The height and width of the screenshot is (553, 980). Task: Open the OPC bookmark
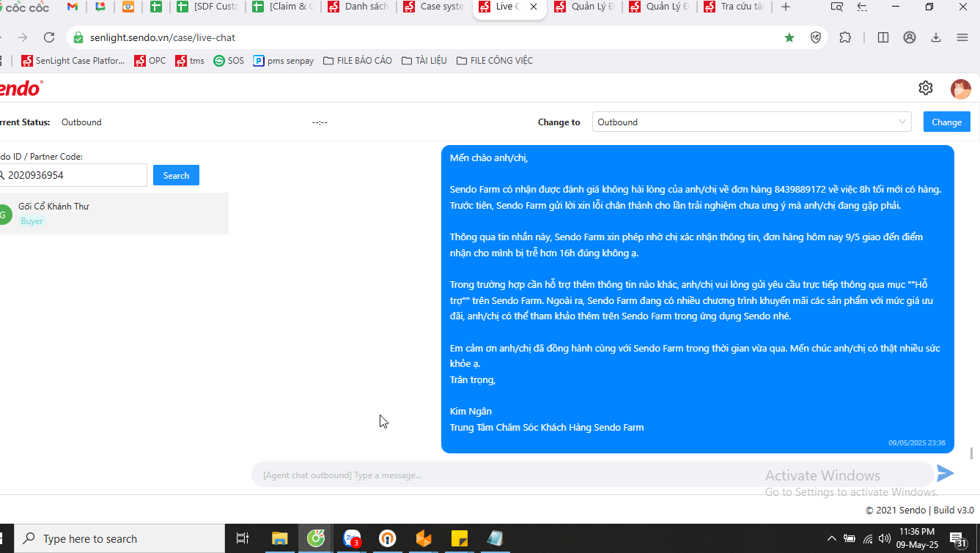click(x=150, y=61)
